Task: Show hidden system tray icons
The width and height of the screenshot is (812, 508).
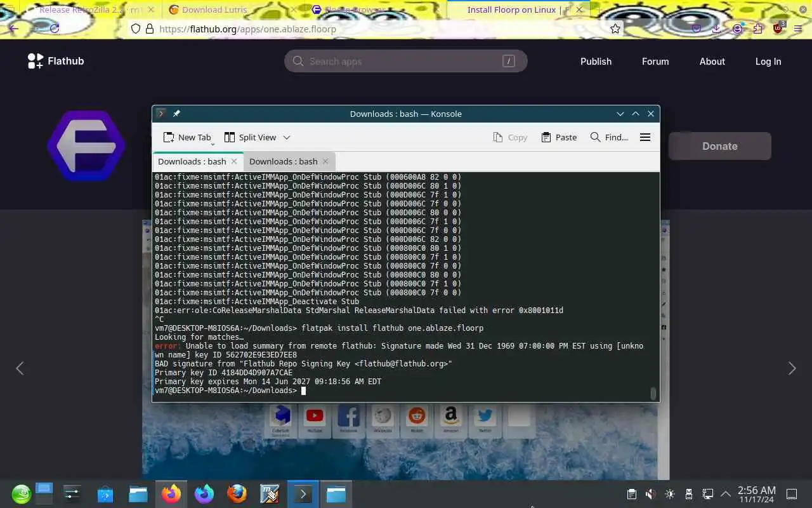Action: 725,494
